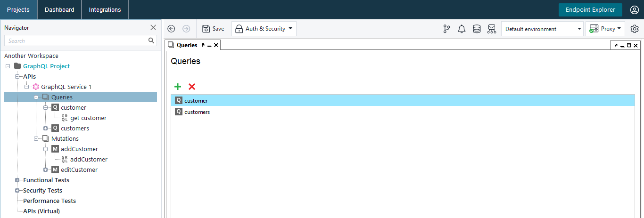Viewport: 644px width, 218px height.
Task: Select Performance Tests in the tree
Action: click(50, 201)
